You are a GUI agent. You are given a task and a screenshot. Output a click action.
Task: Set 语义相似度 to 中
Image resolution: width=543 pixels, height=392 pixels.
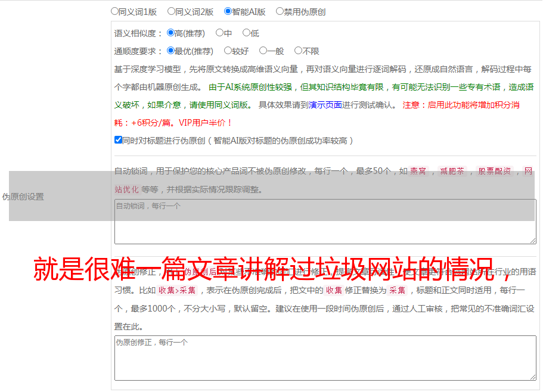tap(219, 33)
